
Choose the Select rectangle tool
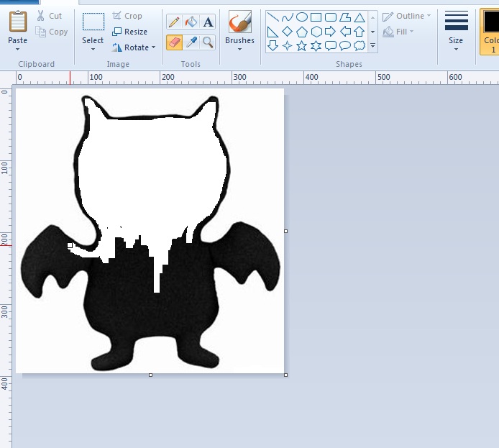click(x=93, y=22)
